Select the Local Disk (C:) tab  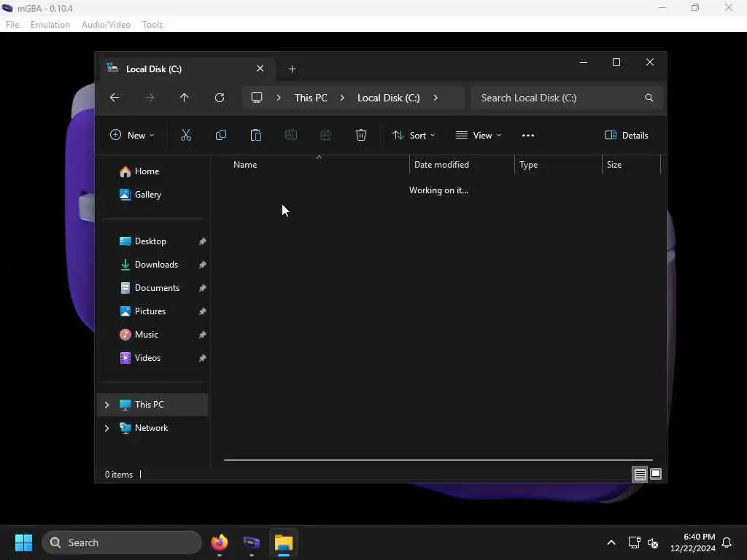tap(186, 69)
